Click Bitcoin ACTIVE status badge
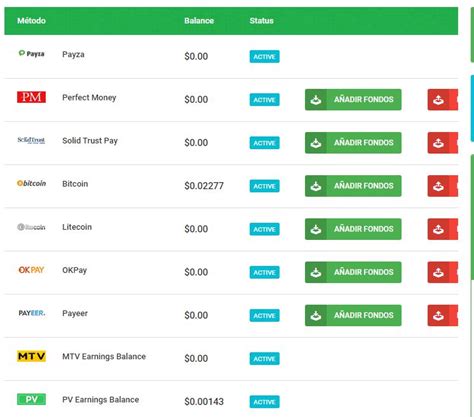Viewport: 474px width, 417px height. click(264, 186)
